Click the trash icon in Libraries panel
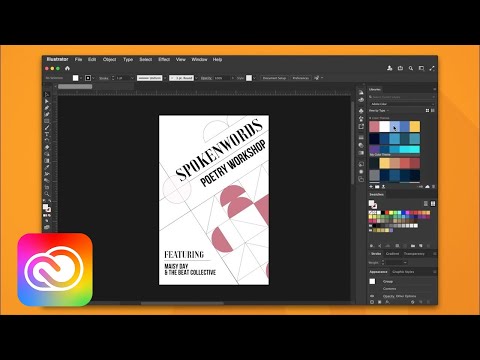This screenshot has height=360, width=480. pyautogui.click(x=433, y=187)
